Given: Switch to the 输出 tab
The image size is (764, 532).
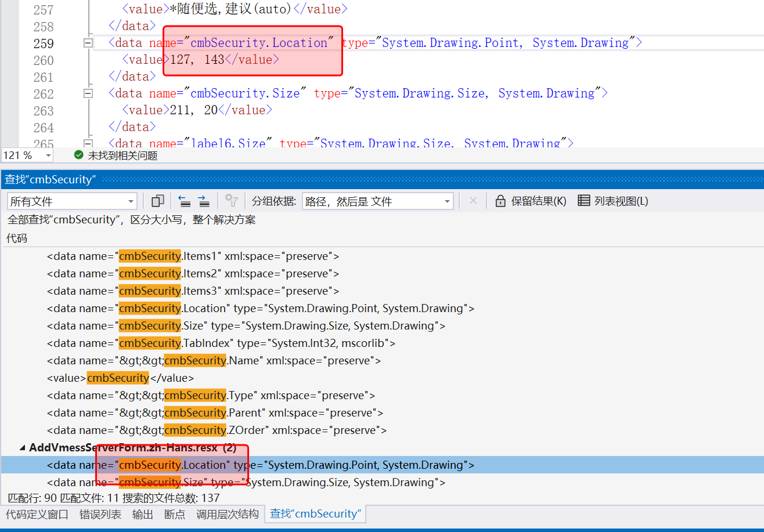Looking at the screenshot, I should 143,514.
